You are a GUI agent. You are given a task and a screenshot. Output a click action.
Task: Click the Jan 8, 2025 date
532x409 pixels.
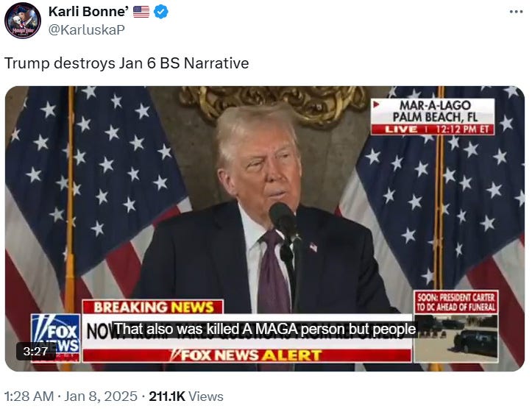[x=100, y=396]
